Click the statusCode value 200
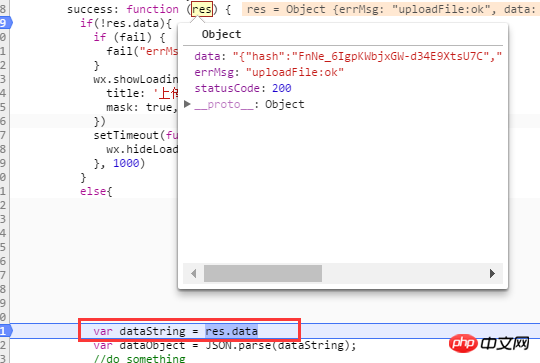Viewport: 540px width, 363px height. pos(282,88)
